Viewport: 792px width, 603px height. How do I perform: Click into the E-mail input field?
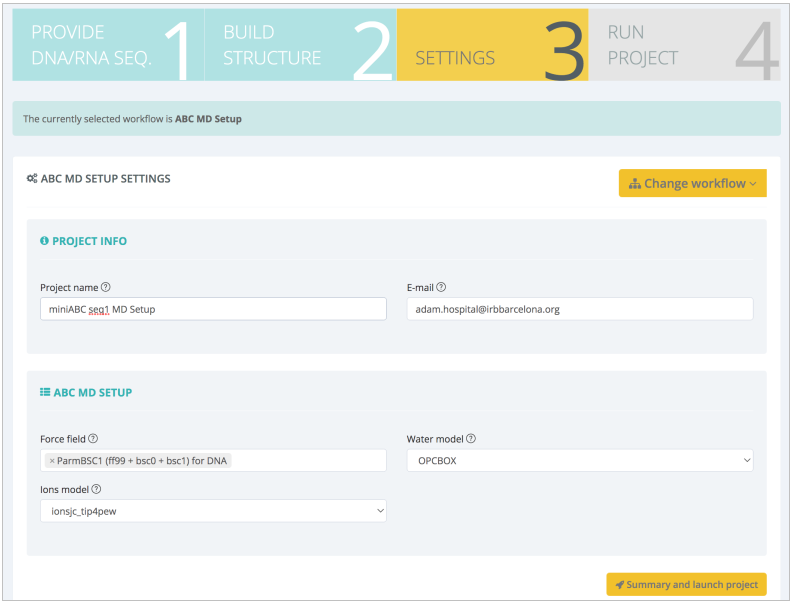[x=579, y=309]
